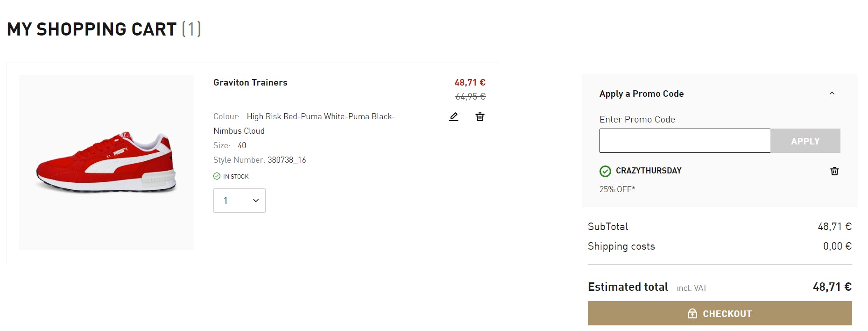Click the red sneaker product image

[106, 162]
